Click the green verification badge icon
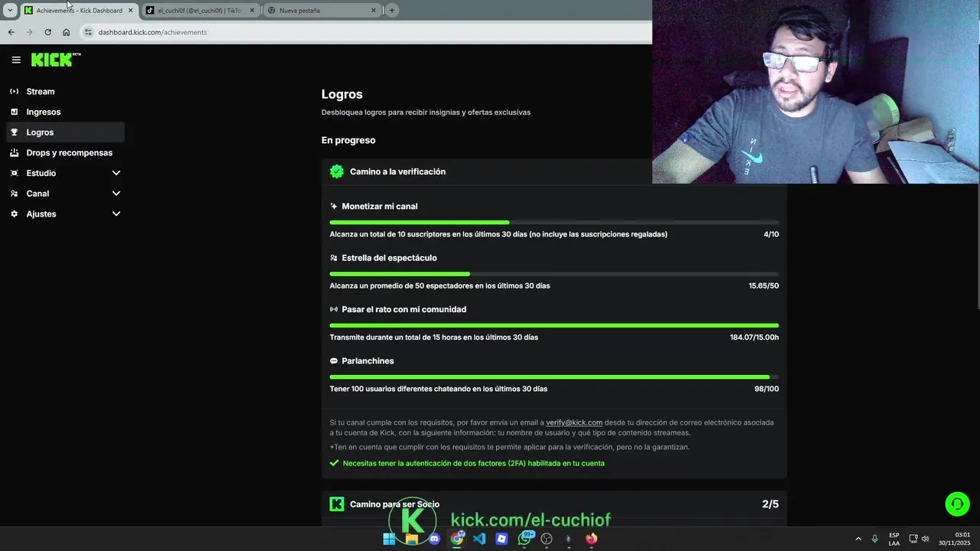Viewport: 980px width, 551px height. pos(337,171)
